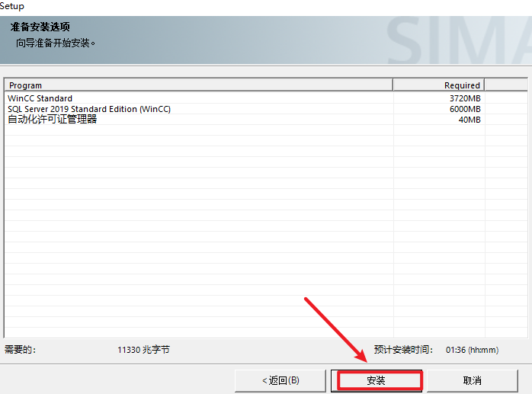Click the 需要的 label

point(21,350)
